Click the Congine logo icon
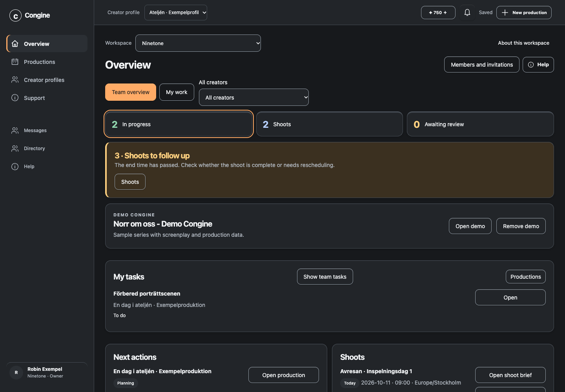 tap(15, 16)
